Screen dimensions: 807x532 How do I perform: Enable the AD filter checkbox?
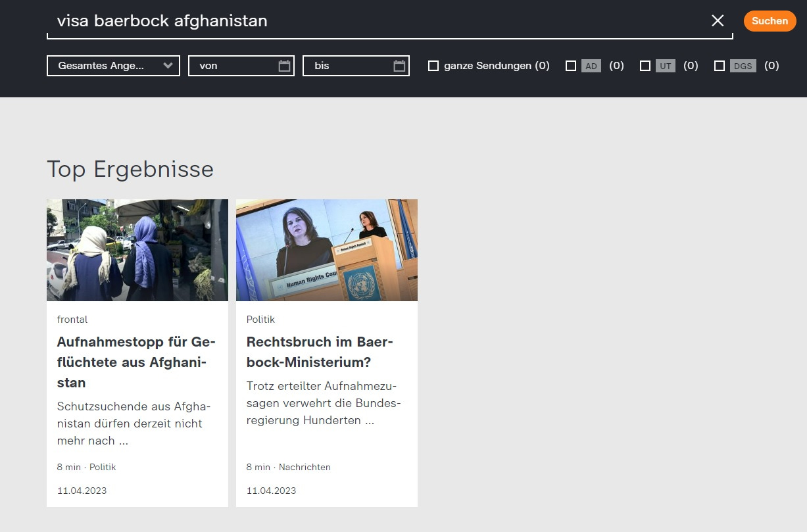(571, 66)
